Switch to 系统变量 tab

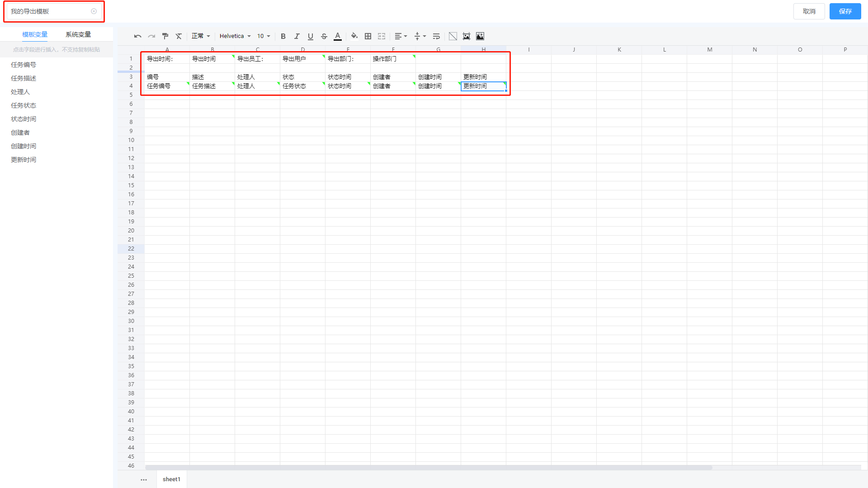(78, 34)
